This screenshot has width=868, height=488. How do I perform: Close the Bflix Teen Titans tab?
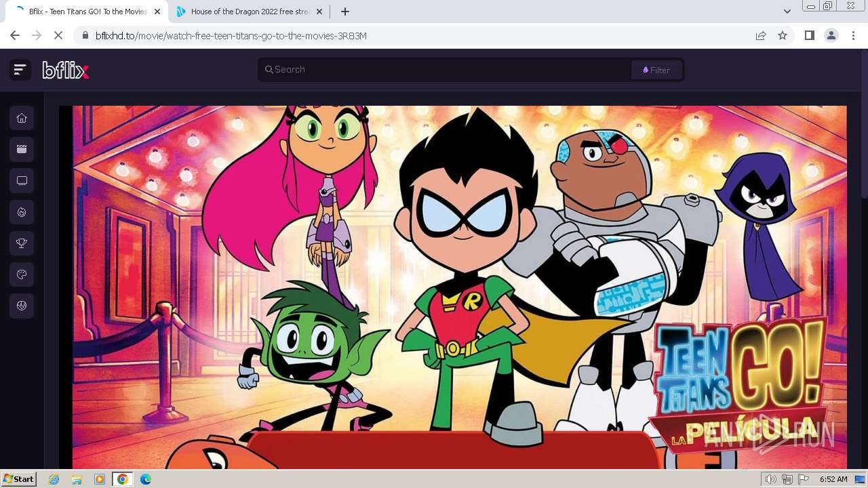click(x=157, y=12)
